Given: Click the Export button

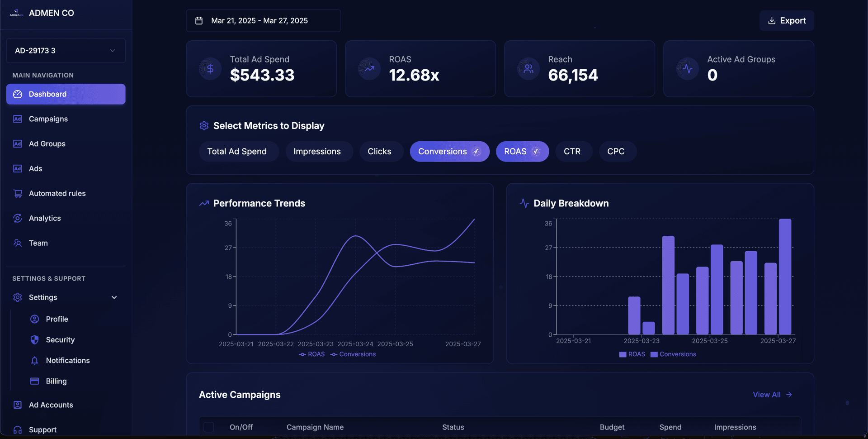Looking at the screenshot, I should point(786,20).
